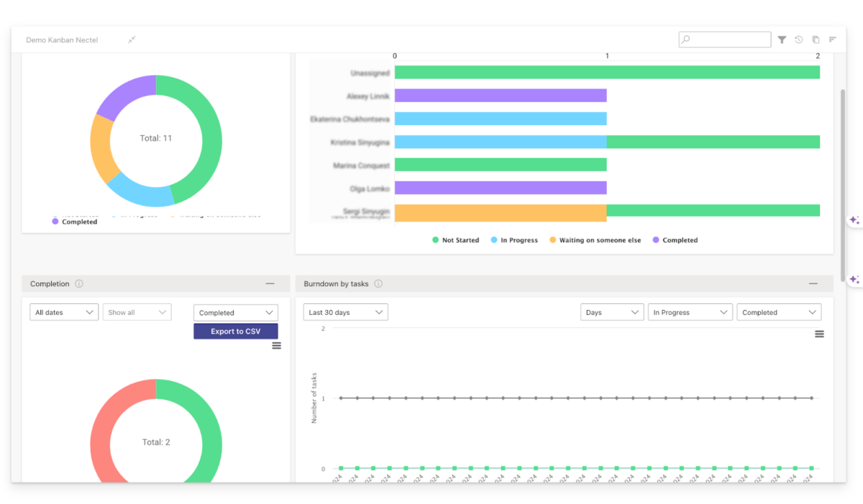Screen dimensions: 863x504
Task: Open the filter icon in the top toolbar
Action: (782, 40)
